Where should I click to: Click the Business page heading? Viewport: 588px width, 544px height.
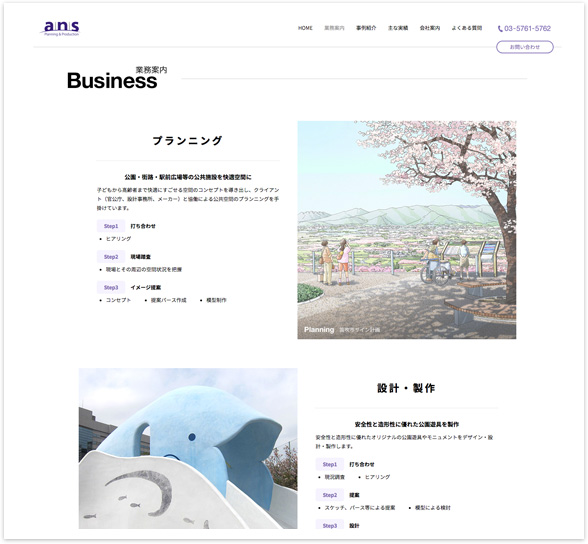[x=112, y=81]
